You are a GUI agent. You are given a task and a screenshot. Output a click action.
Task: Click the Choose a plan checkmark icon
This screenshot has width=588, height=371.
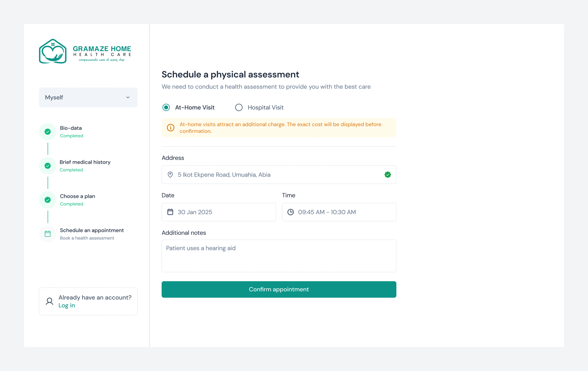click(x=48, y=200)
